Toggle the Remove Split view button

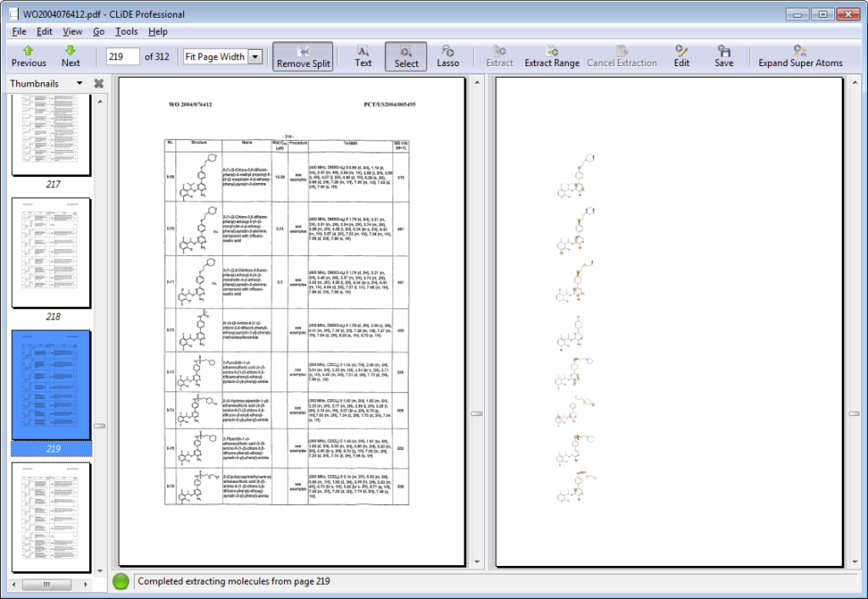click(x=303, y=56)
